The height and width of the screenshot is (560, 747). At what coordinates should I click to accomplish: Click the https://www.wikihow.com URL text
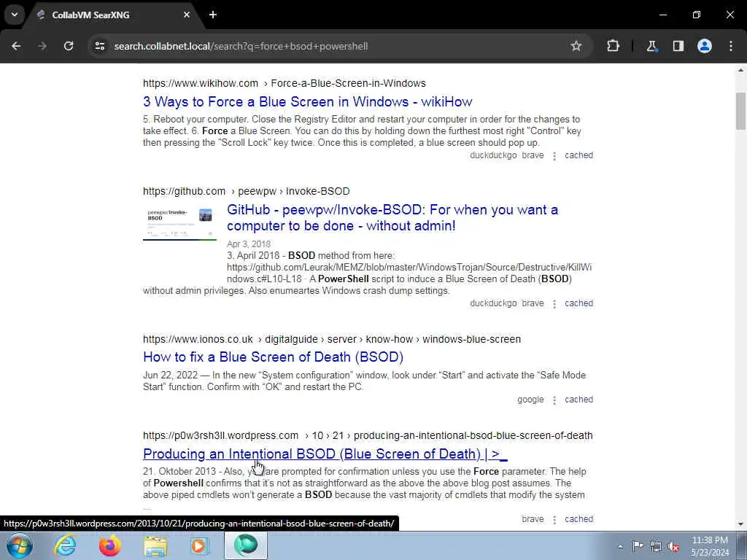coord(201,83)
